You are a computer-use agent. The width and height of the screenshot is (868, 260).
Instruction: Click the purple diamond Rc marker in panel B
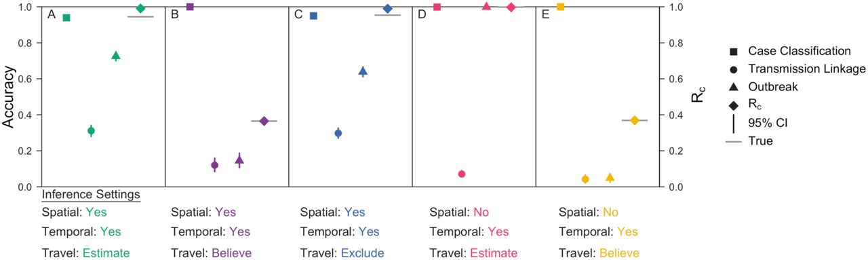pos(264,121)
